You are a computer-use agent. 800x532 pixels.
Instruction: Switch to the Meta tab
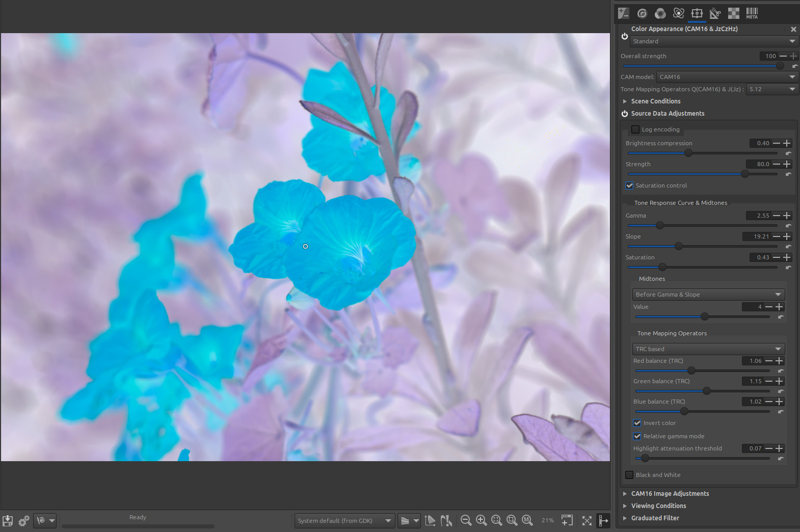(x=752, y=13)
